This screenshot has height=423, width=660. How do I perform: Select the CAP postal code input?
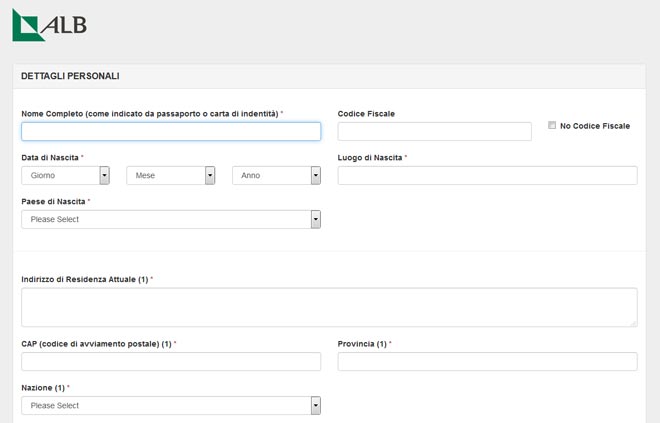point(170,361)
